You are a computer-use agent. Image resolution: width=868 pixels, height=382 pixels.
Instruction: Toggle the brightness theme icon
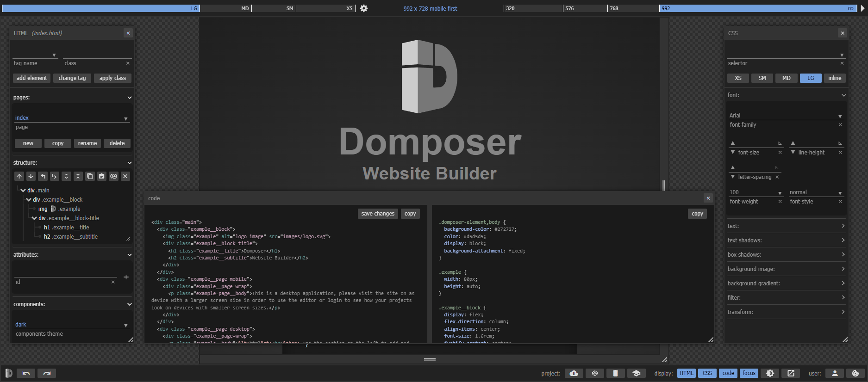pos(770,373)
